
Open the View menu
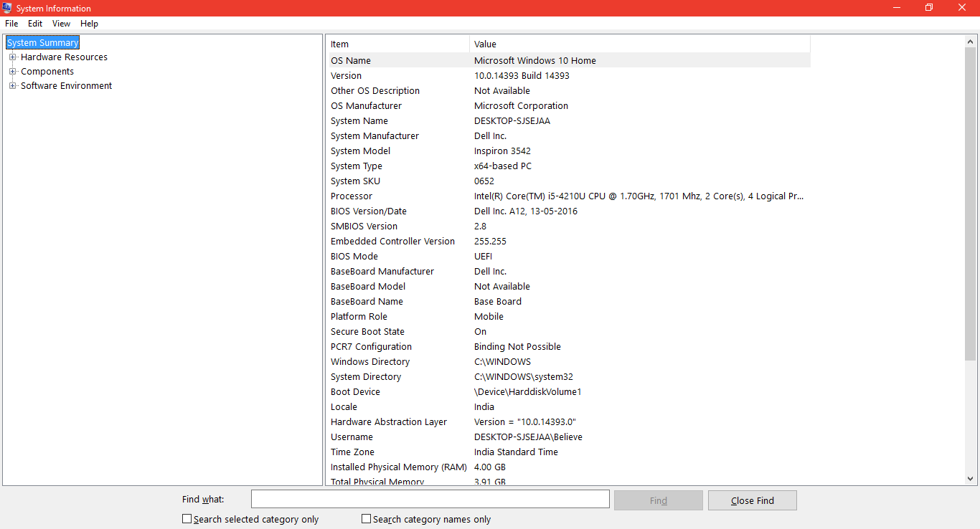(61, 23)
